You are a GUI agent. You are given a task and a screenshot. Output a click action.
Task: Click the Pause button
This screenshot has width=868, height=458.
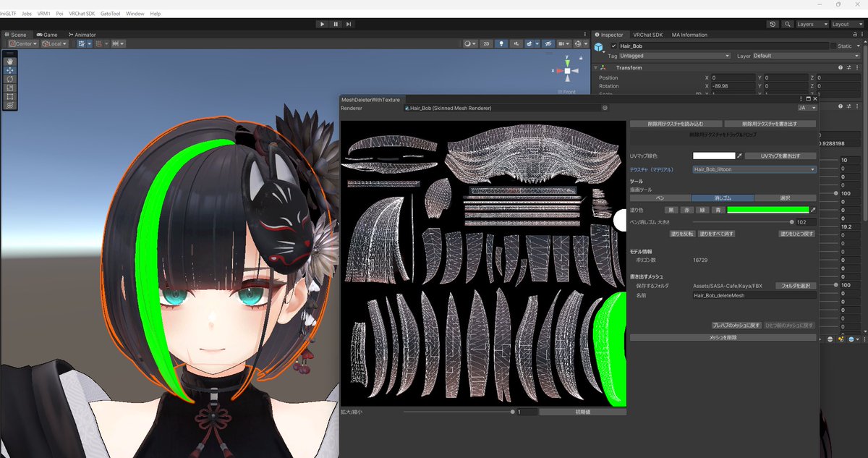click(x=336, y=24)
